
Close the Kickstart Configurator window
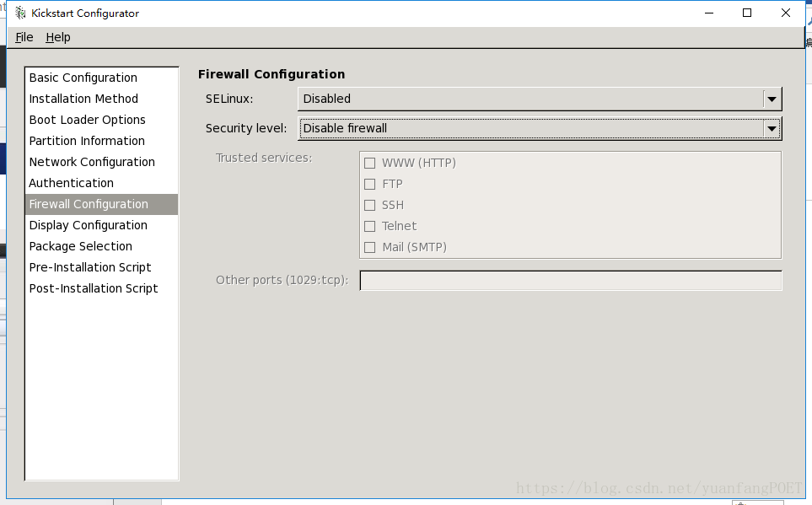point(786,13)
